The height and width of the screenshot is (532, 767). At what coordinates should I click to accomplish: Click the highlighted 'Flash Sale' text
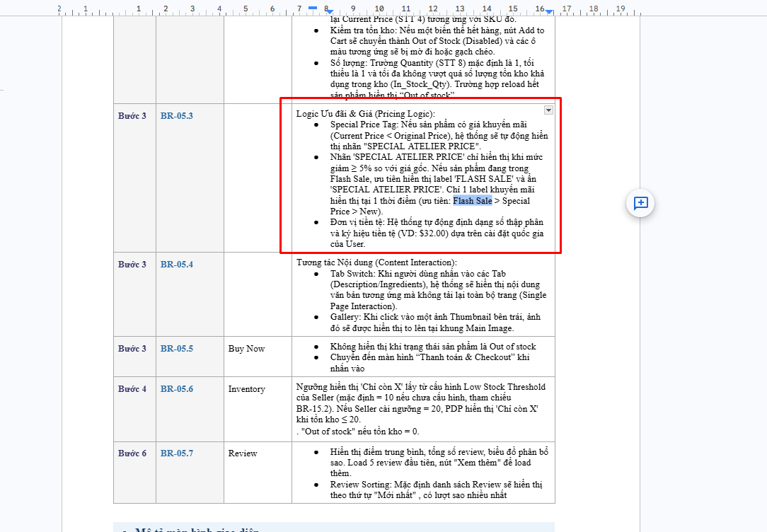pos(473,200)
